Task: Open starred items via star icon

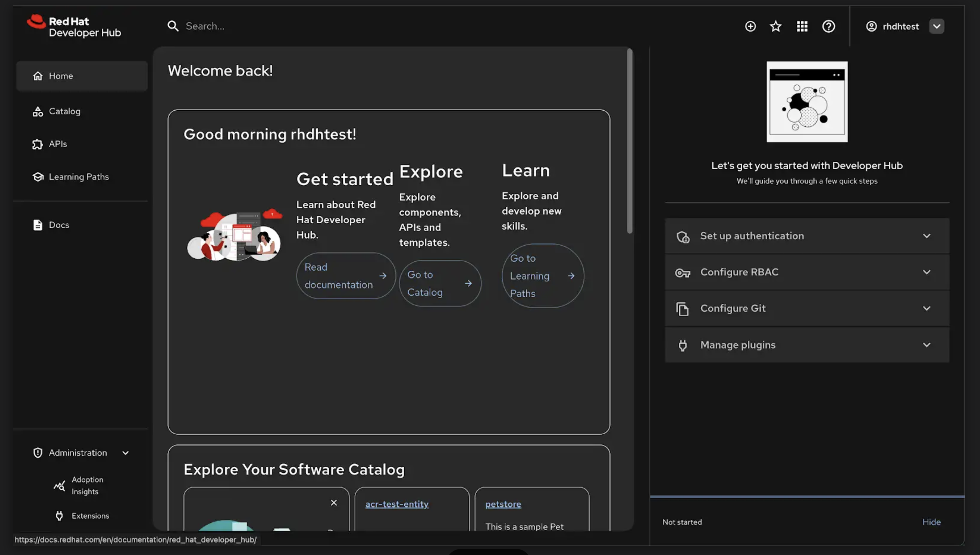Action: coord(776,26)
